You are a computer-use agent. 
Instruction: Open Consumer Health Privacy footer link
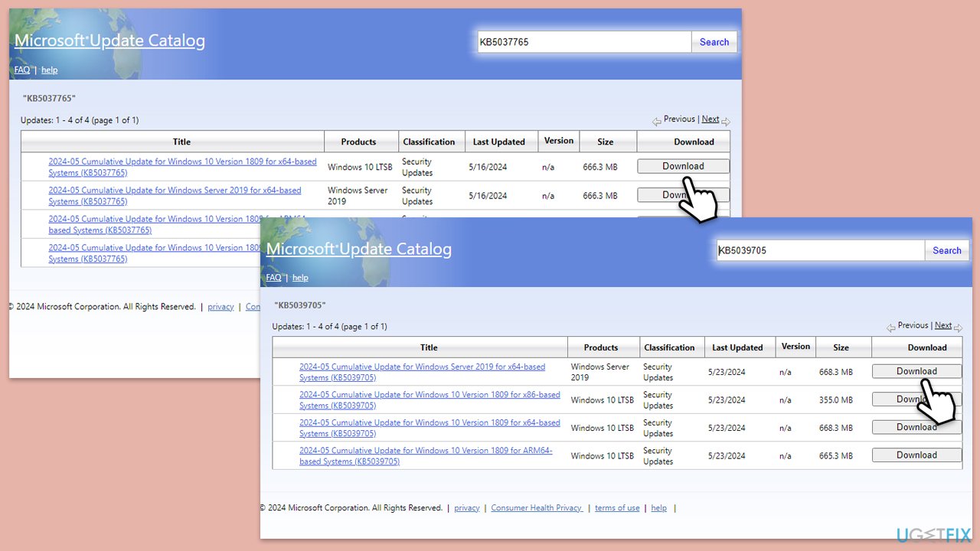[537, 508]
